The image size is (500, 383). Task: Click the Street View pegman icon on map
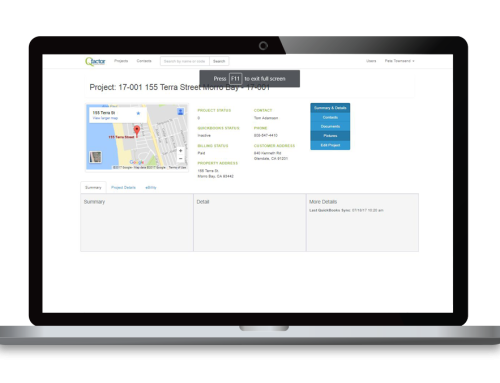[x=180, y=112]
